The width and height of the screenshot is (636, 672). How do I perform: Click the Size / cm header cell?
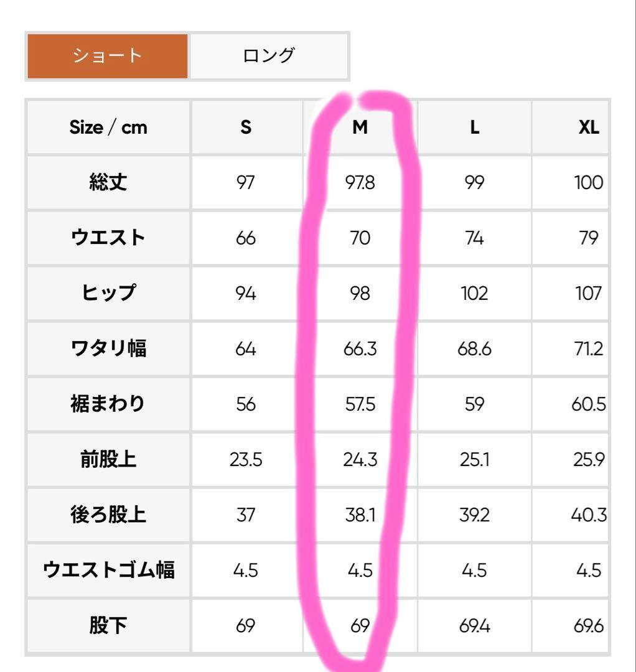click(107, 128)
